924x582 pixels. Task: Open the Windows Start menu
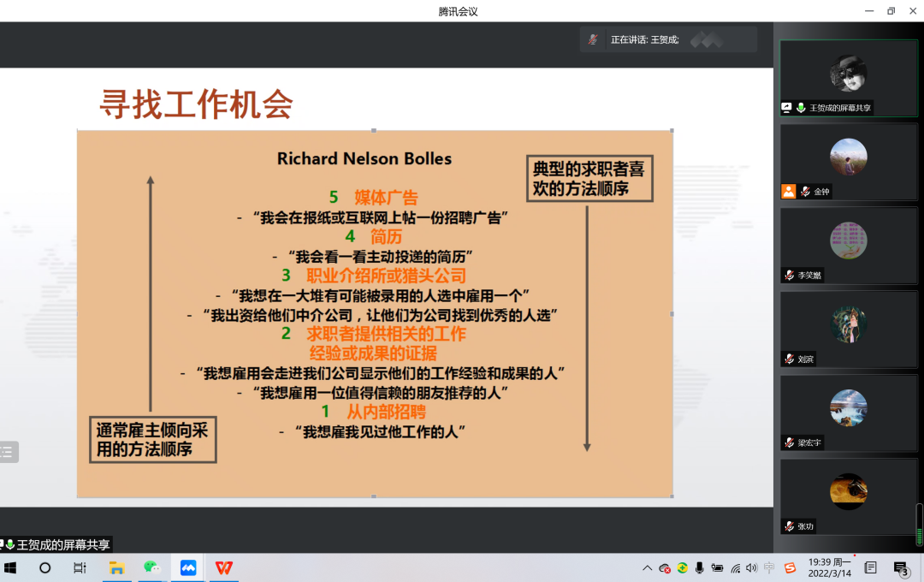click(x=11, y=567)
